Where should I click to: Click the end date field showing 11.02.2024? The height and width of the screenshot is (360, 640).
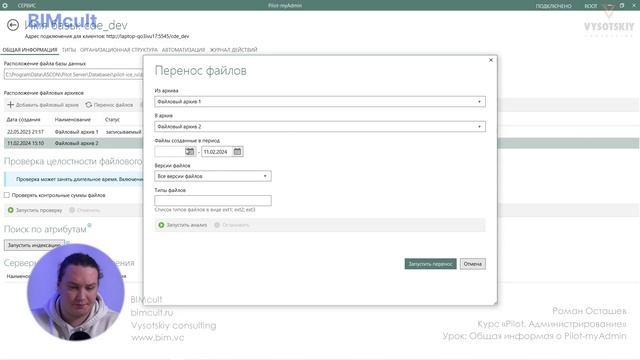(x=216, y=152)
